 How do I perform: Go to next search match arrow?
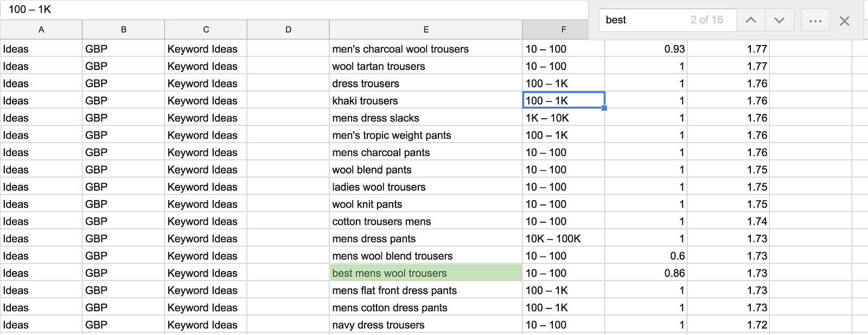coord(780,20)
